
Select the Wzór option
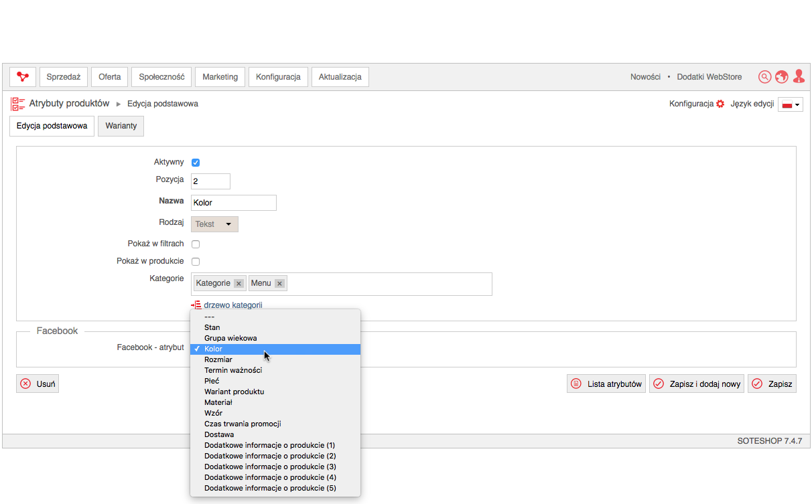pyautogui.click(x=275, y=413)
